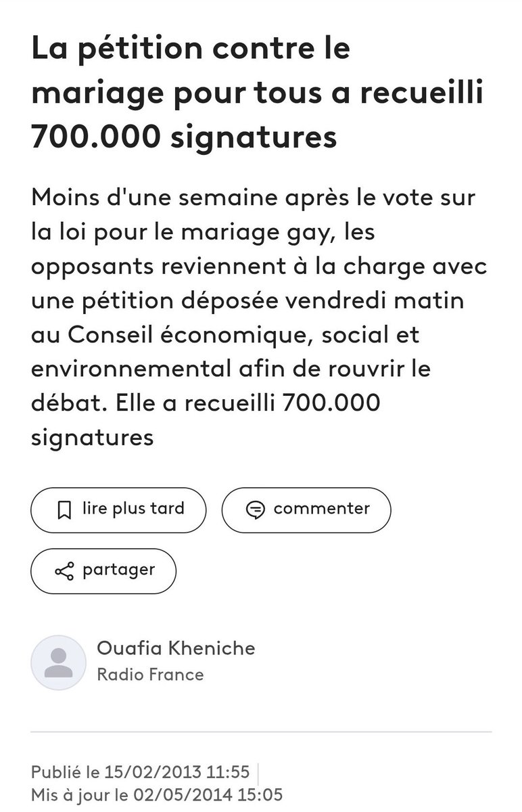This screenshot has width=522, height=812.
Task: Click the horizontal divider below the author
Action: [261, 732]
